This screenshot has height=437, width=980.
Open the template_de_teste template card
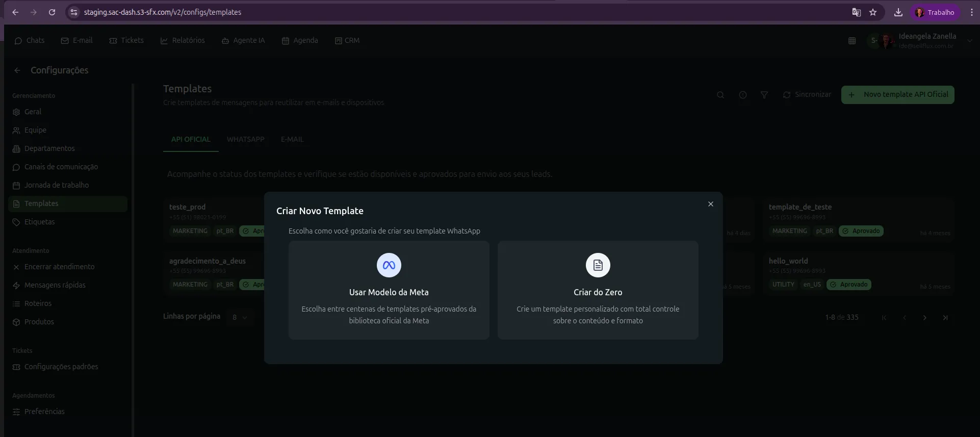pos(859,219)
